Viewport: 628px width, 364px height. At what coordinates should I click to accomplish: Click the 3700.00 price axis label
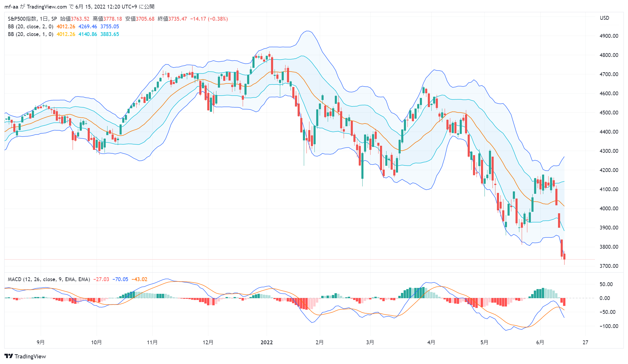coord(609,266)
